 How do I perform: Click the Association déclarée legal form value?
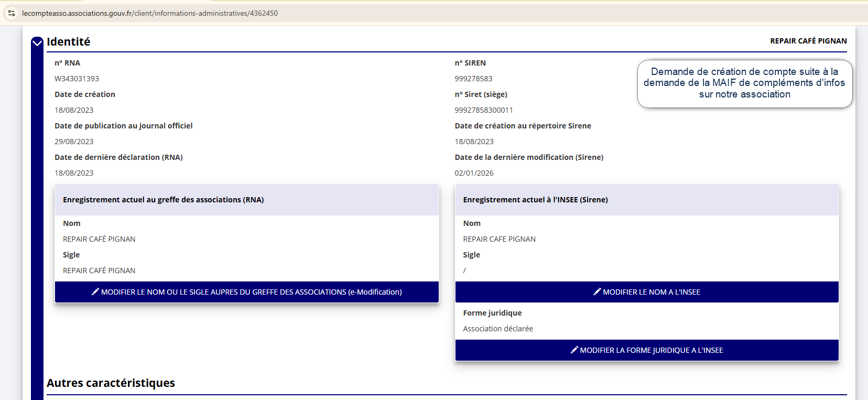tap(497, 329)
